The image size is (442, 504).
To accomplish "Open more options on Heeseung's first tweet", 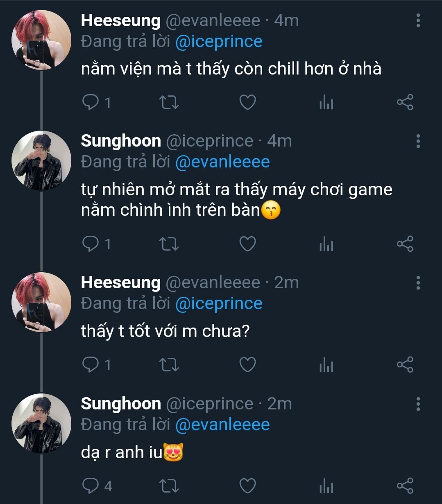I will coord(418,20).
